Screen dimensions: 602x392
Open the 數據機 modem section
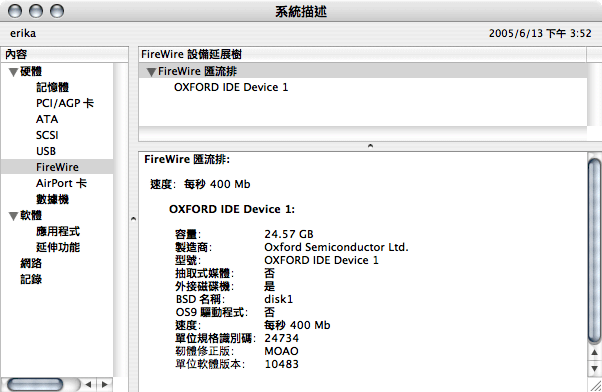tap(52, 199)
